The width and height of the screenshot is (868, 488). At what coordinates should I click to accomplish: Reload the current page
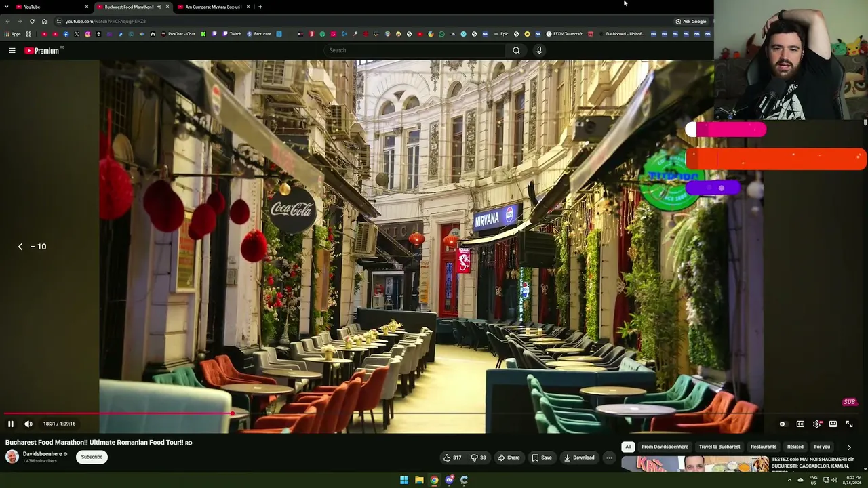(32, 21)
